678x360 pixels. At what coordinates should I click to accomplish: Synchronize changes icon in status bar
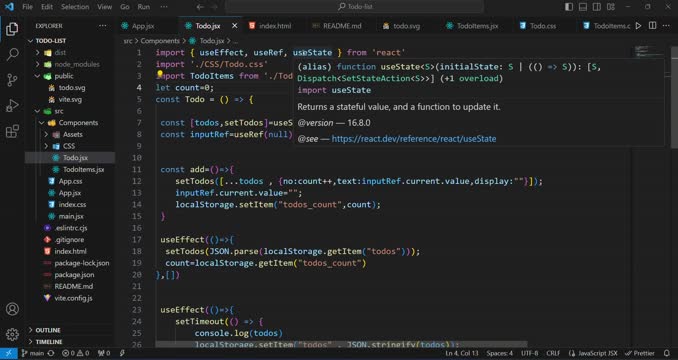coord(51,354)
